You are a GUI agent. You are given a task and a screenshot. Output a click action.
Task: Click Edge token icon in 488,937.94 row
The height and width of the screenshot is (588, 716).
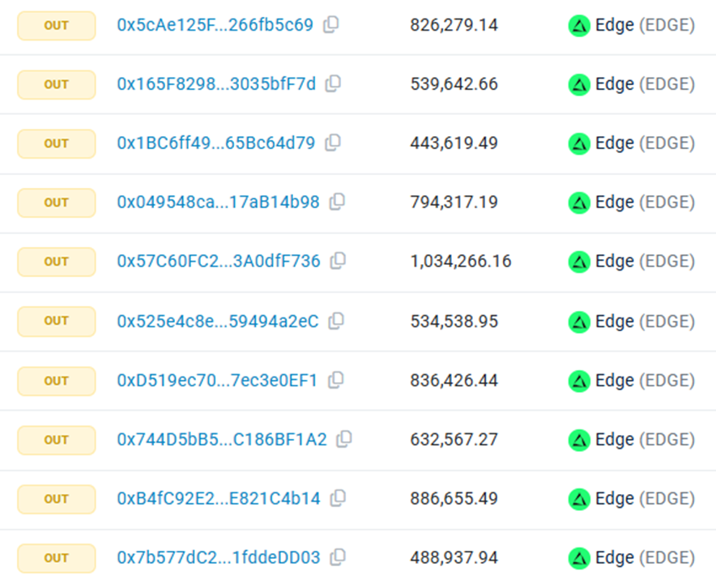coord(579,558)
